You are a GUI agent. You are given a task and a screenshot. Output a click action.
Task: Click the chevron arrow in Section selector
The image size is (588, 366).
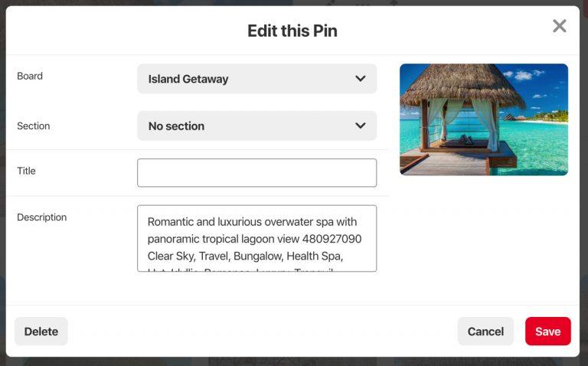click(361, 126)
